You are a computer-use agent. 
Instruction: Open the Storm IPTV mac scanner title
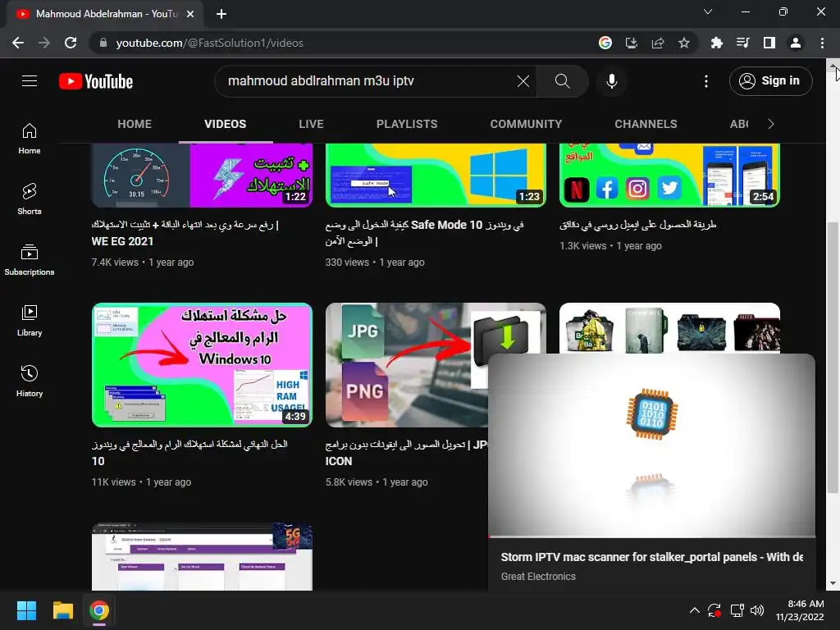(652, 557)
